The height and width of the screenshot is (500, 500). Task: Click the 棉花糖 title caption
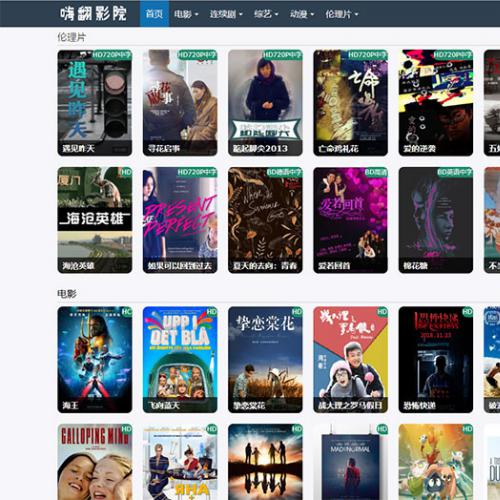[416, 266]
